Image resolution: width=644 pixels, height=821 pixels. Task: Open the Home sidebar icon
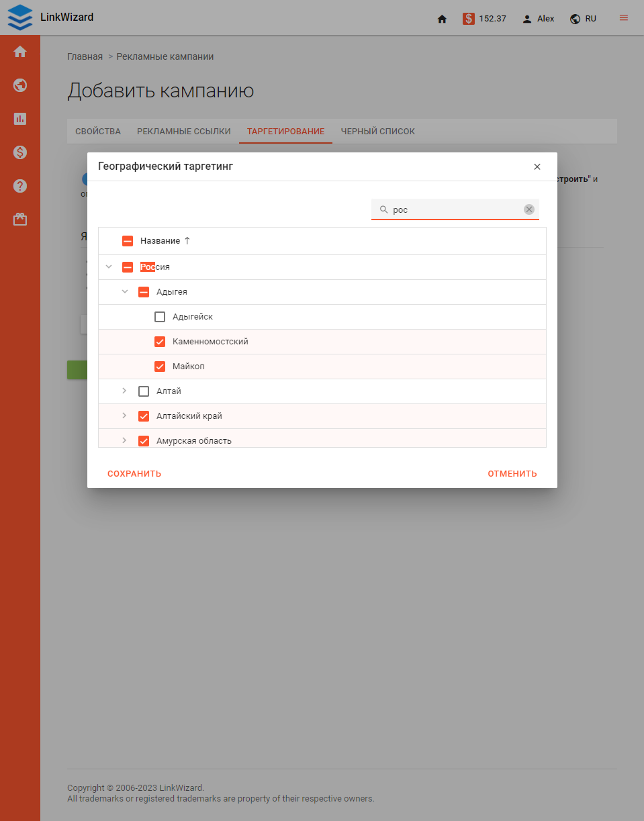coord(20,51)
